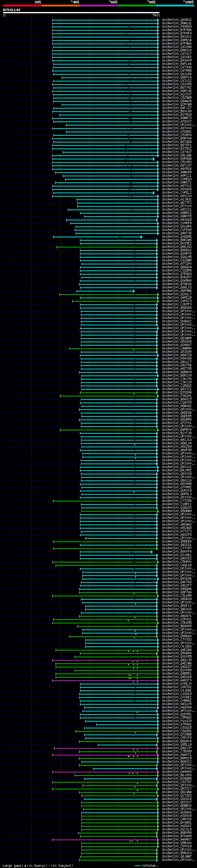Select the UniRef100_Q7PQA3 label
197x868 pixels.
pos(177,274)
